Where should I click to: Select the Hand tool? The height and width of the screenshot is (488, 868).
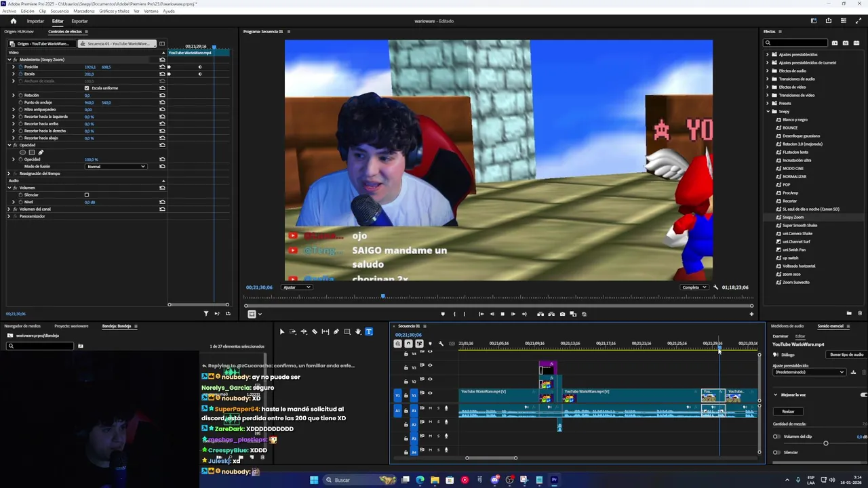[x=358, y=331]
